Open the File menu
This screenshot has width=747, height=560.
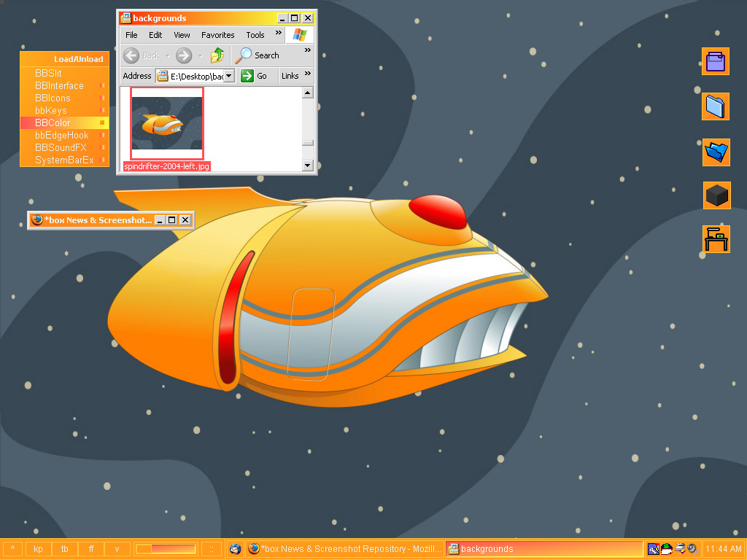131,35
